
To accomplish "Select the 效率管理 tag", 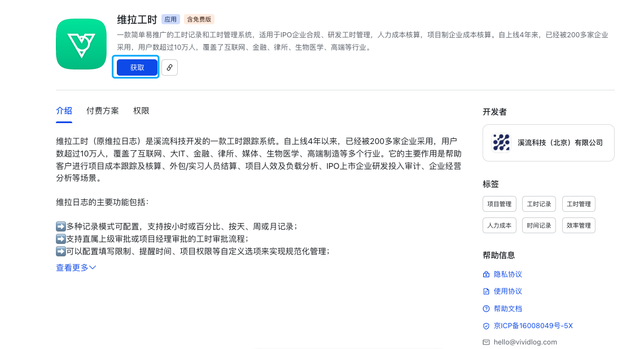I will (x=579, y=225).
